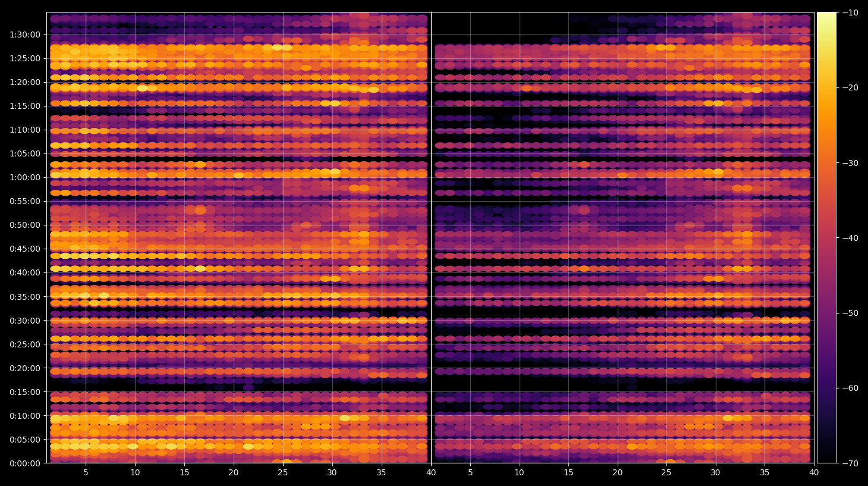Select the 1:15:00 y-axis tick label
This screenshot has width=868, height=486.
25,106
